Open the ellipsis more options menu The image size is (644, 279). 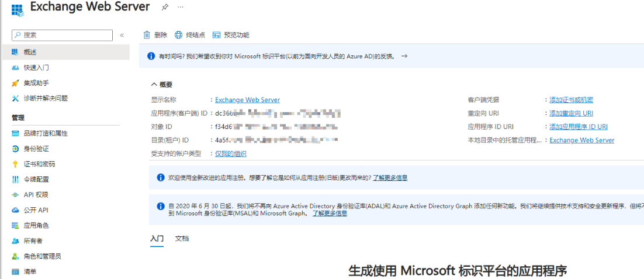[181, 8]
